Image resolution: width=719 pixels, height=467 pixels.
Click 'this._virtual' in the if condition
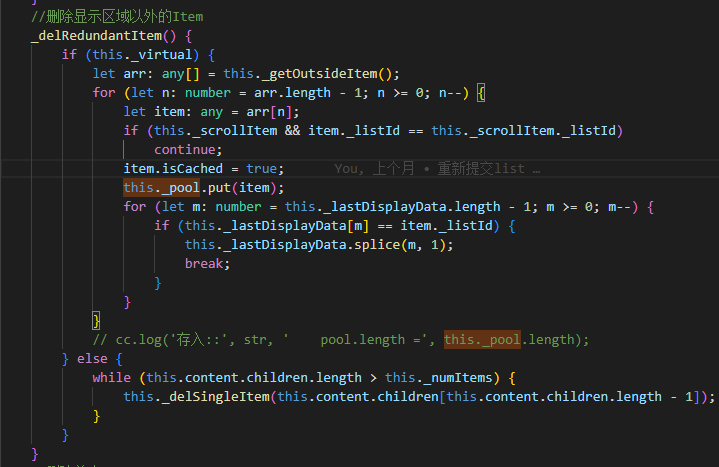pos(142,55)
